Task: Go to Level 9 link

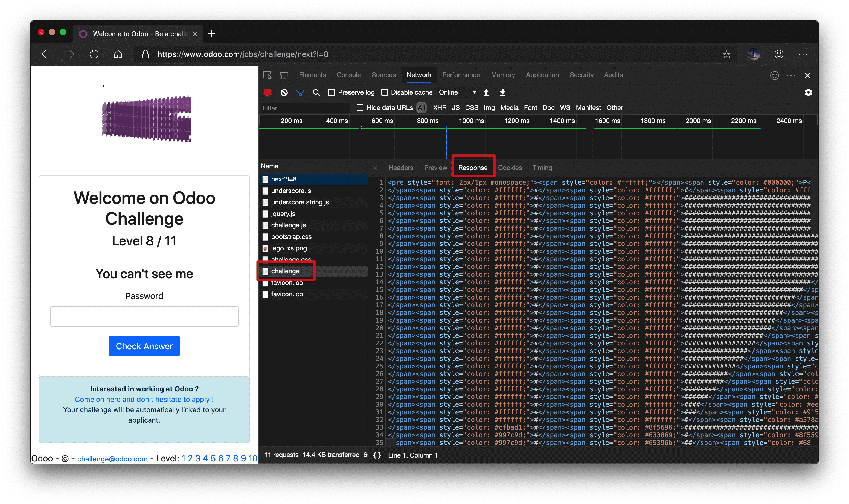Action: pyautogui.click(x=243, y=458)
